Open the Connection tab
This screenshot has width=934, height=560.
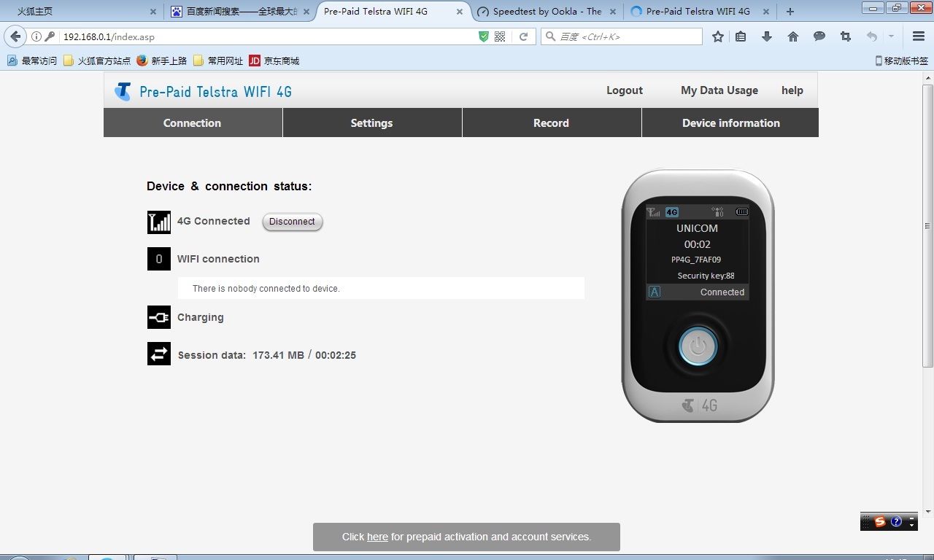pyautogui.click(x=193, y=122)
